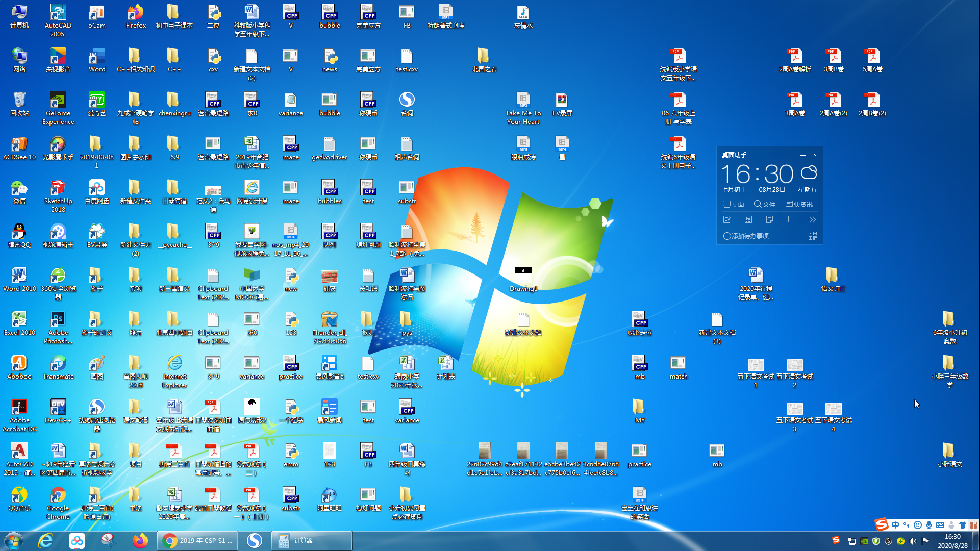Select the Excel 2010 shortcut

click(x=19, y=323)
